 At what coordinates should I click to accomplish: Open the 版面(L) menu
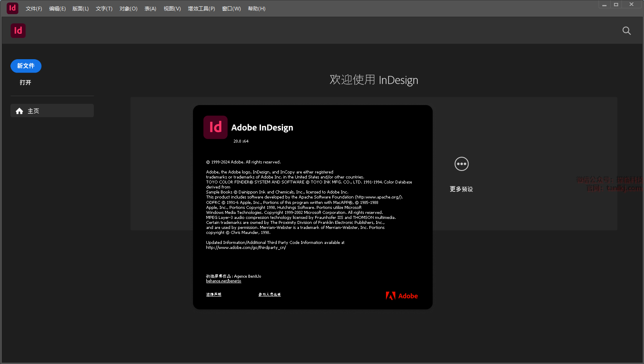point(80,9)
